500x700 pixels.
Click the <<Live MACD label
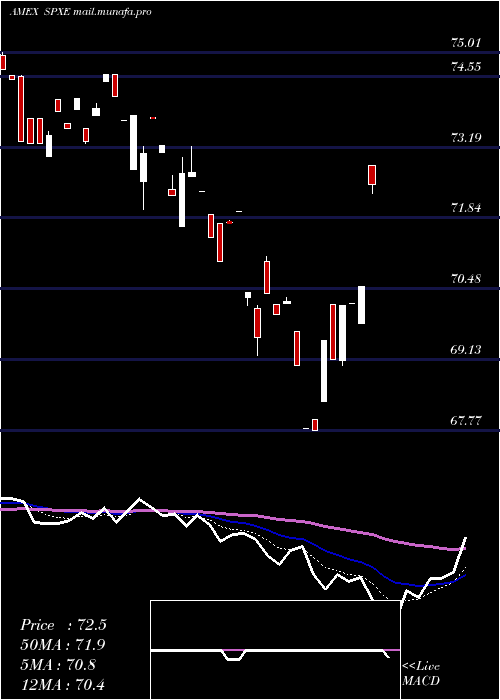pos(421,673)
